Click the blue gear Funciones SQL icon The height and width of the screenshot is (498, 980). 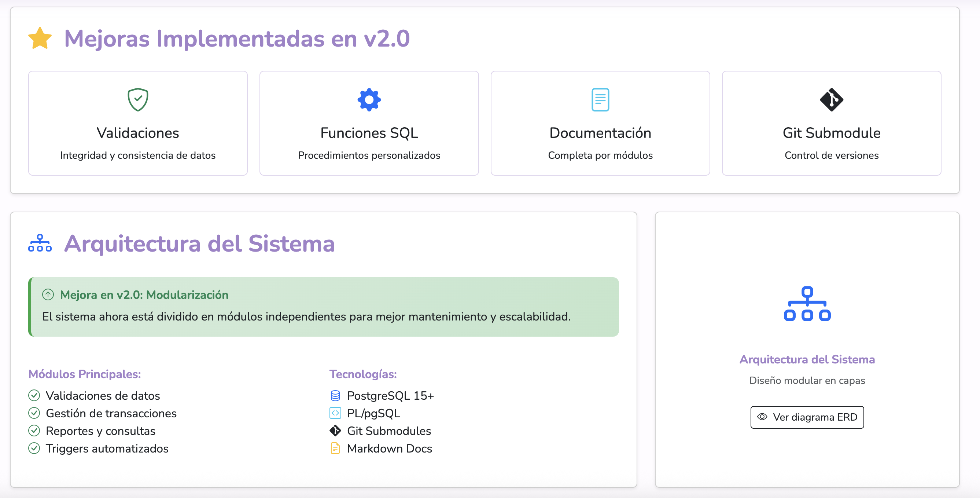369,100
